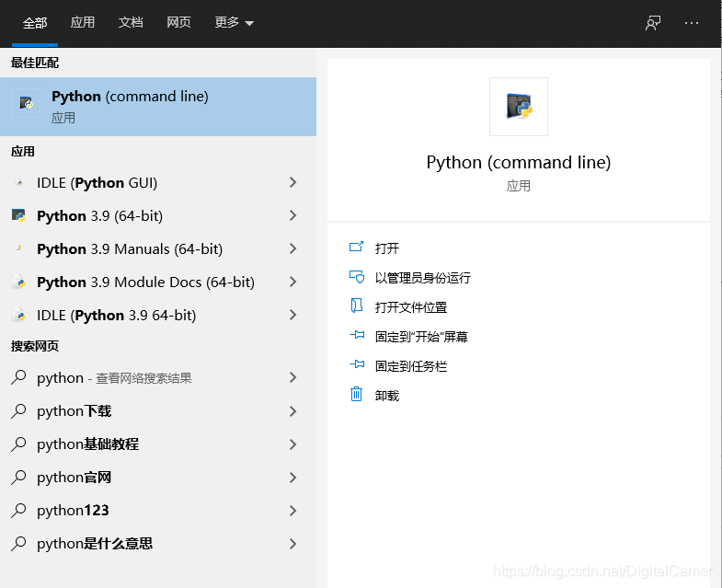Click the run-as-administrator shield icon
Image resolution: width=722 pixels, height=588 pixels.
356,276
